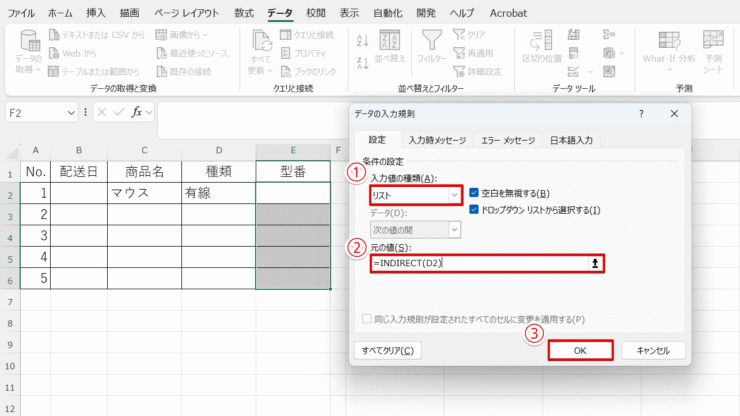Click Existing Connections (既存の接続) icon
The height and width of the screenshot is (416, 740).
(x=161, y=71)
